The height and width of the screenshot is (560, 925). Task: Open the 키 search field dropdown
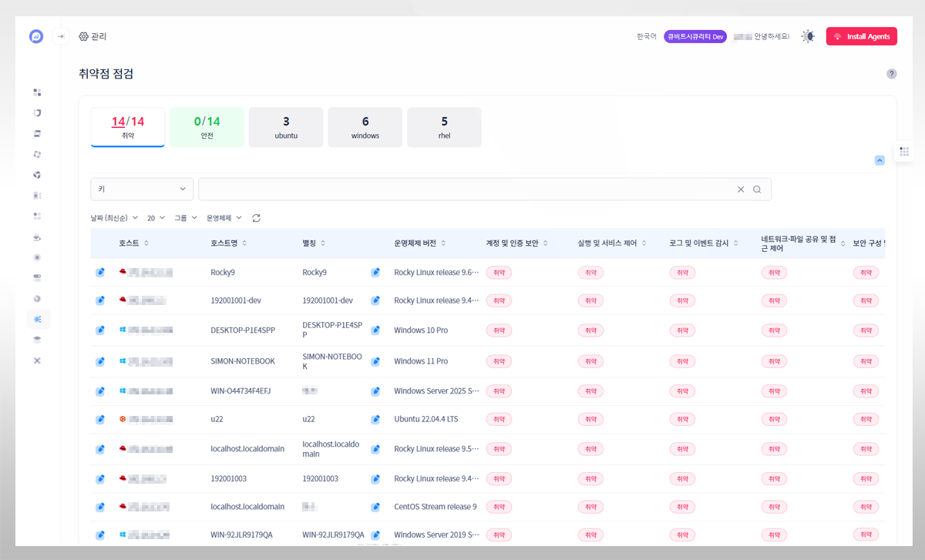click(x=142, y=189)
